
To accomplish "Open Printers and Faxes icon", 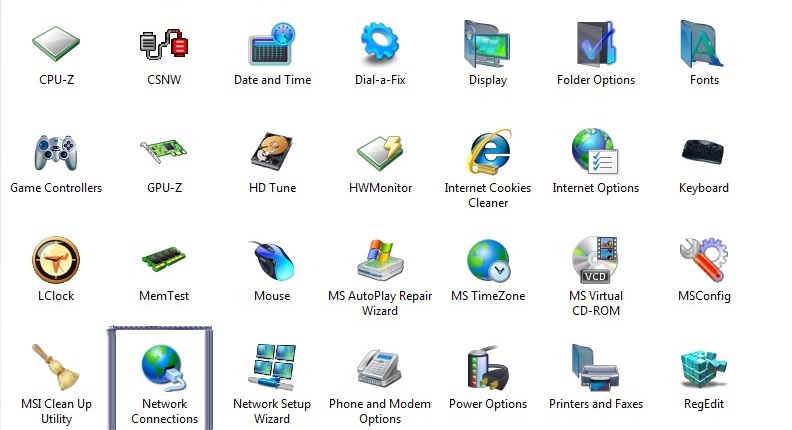I will (x=596, y=369).
